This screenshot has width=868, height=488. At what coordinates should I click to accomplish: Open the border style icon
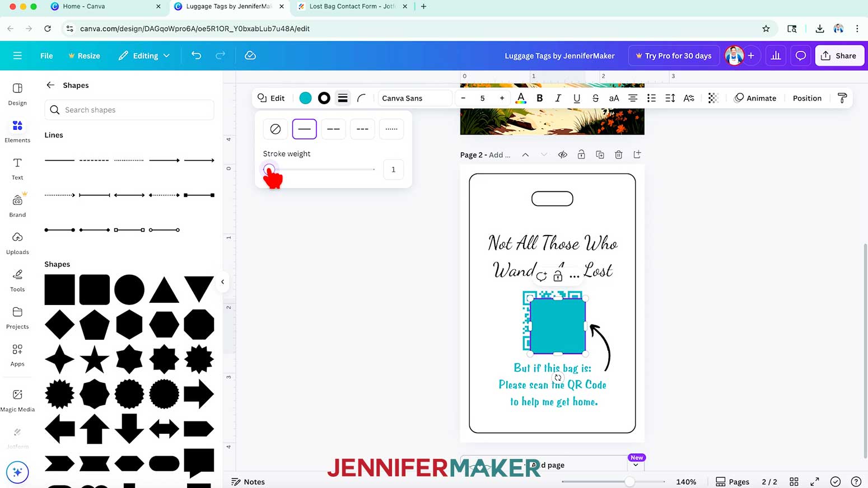[343, 98]
